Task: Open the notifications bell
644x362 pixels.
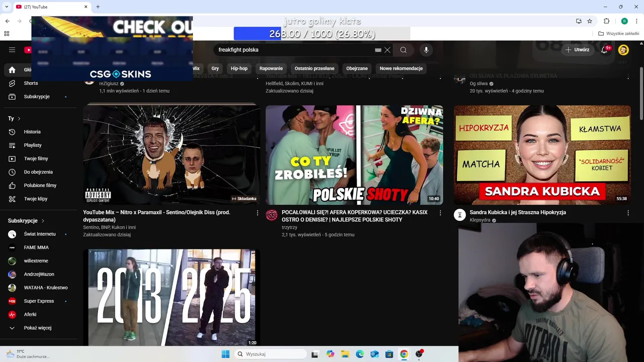Action: 604,50
